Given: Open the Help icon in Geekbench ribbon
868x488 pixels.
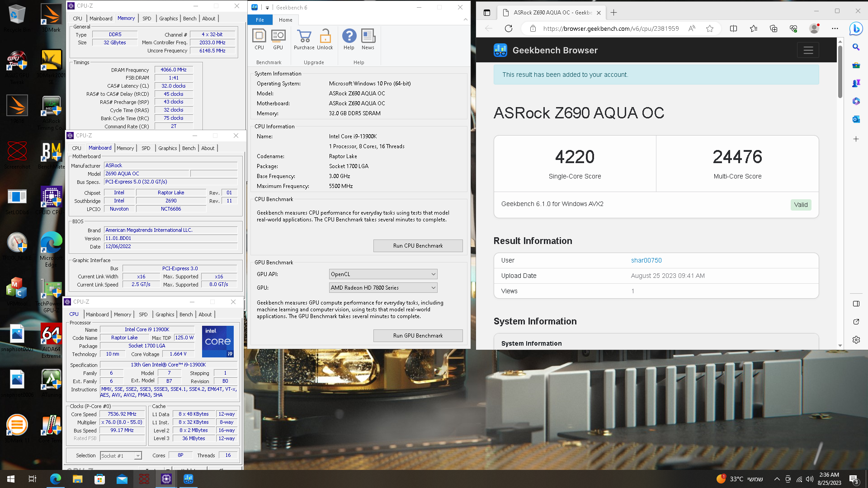Looking at the screenshot, I should click(349, 39).
